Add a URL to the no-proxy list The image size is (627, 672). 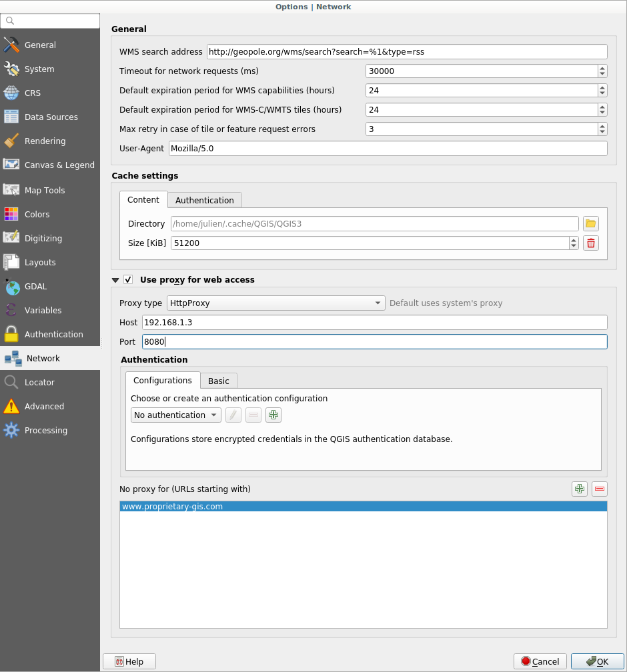click(580, 489)
